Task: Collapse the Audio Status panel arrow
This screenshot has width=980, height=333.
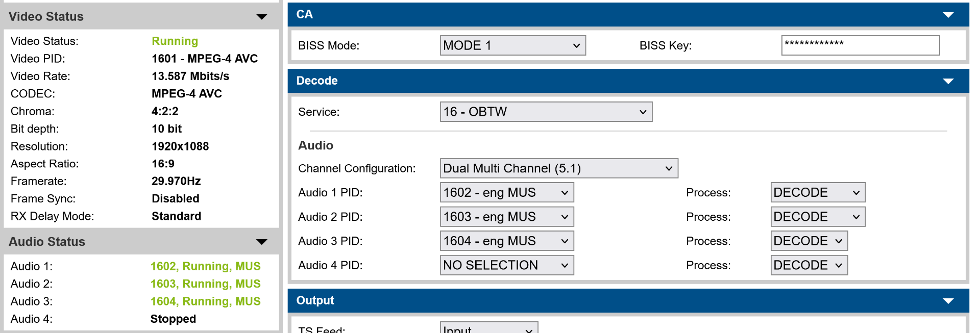Action: [261, 242]
